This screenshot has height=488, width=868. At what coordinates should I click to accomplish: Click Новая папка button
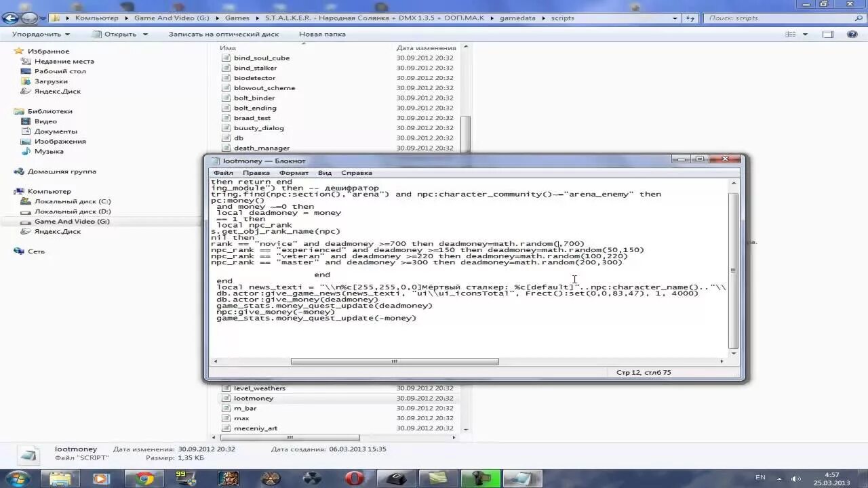coord(322,34)
